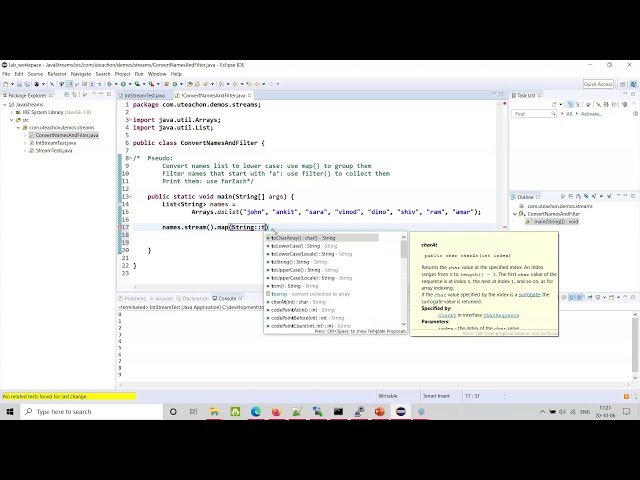
Task: Collapse all in Package Explorer toolbar
Action: pyautogui.click(x=67, y=95)
